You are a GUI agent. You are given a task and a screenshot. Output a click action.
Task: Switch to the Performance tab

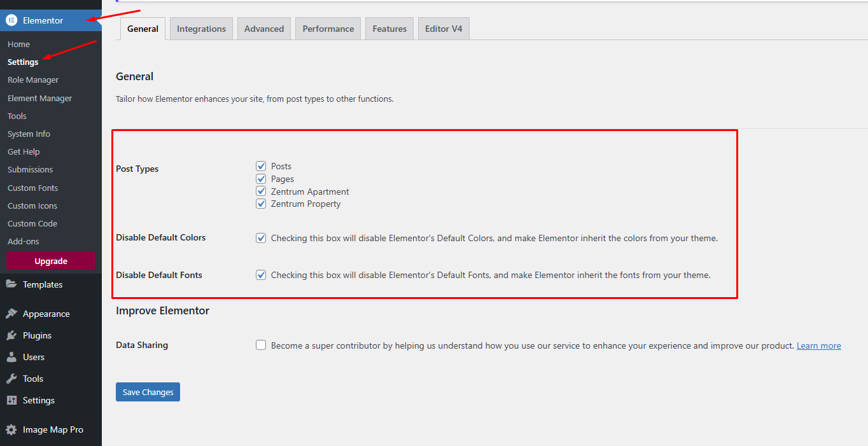pyautogui.click(x=328, y=29)
